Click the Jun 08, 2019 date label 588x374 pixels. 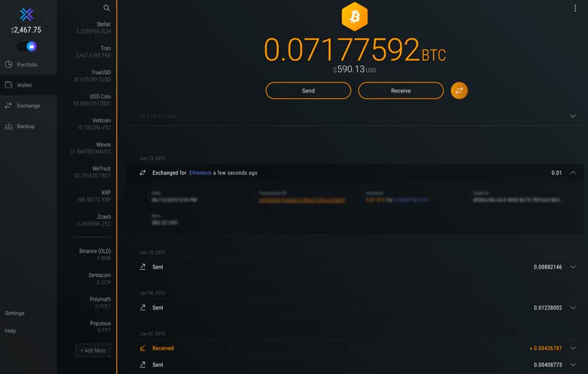(x=152, y=293)
